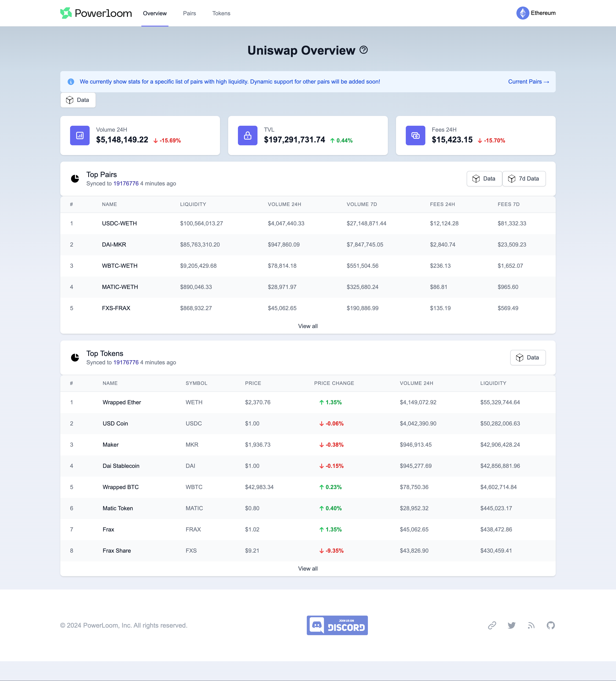Viewport: 616px width, 681px height.
Task: Select the Maker token
Action: click(x=110, y=445)
